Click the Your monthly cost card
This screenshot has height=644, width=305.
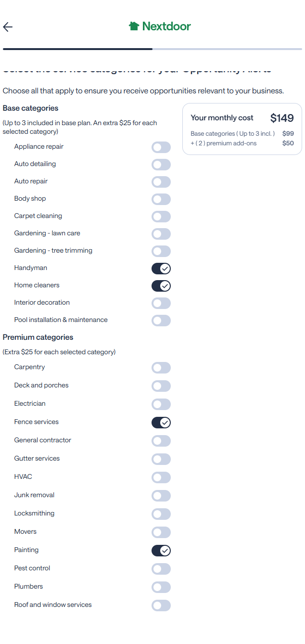242,129
